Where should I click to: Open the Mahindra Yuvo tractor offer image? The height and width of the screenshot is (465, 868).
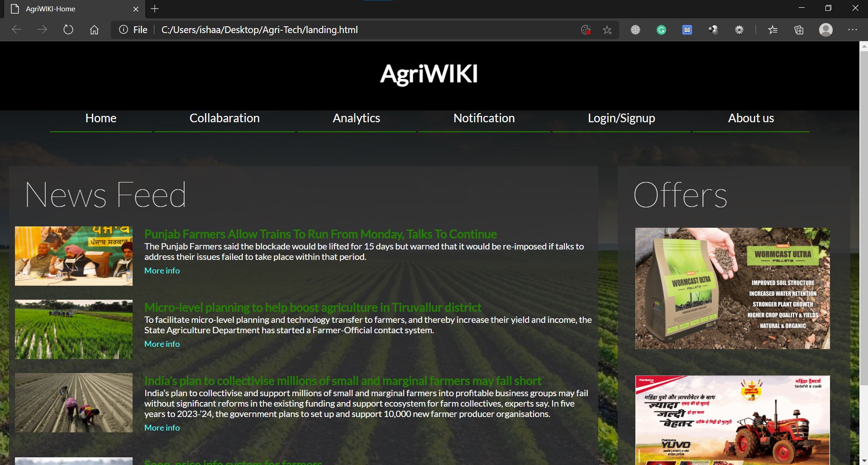pos(732,420)
